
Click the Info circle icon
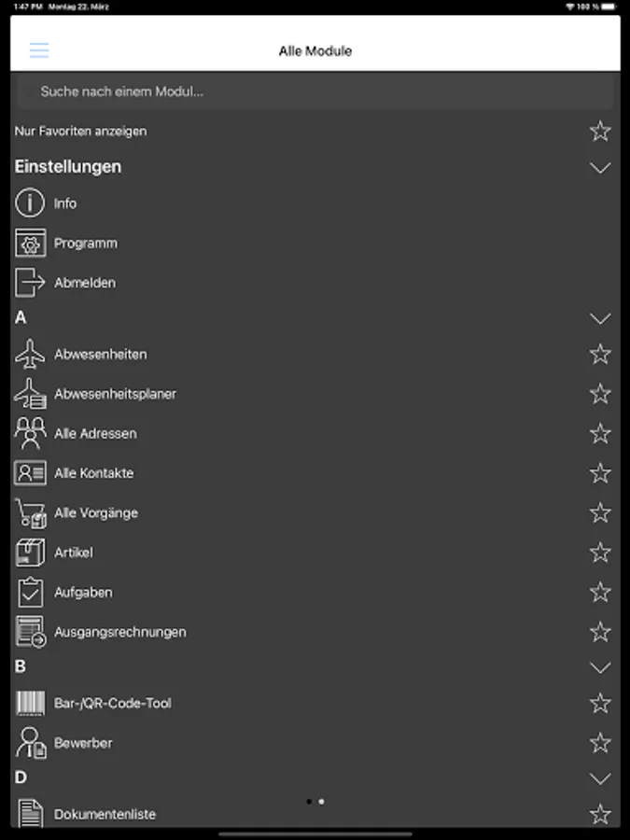pyautogui.click(x=30, y=203)
